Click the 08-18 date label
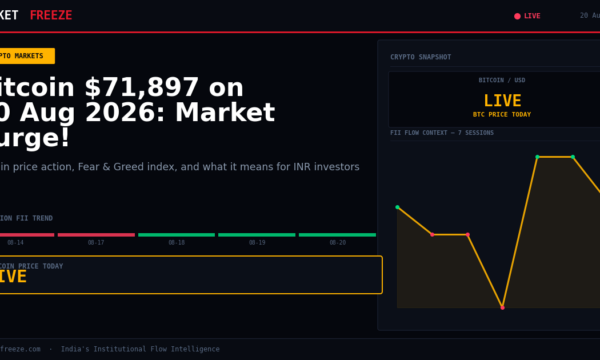This screenshot has height=360, width=600. pyautogui.click(x=176, y=243)
